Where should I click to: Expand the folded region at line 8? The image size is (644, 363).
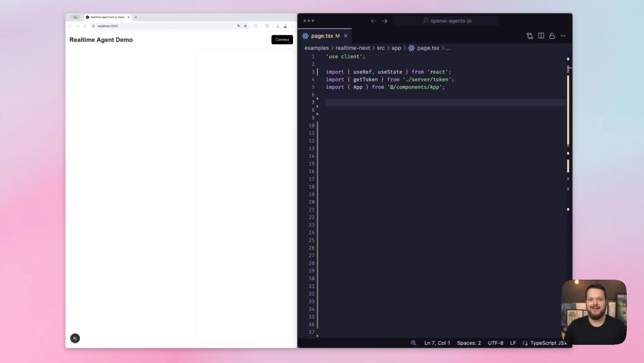coord(317,107)
